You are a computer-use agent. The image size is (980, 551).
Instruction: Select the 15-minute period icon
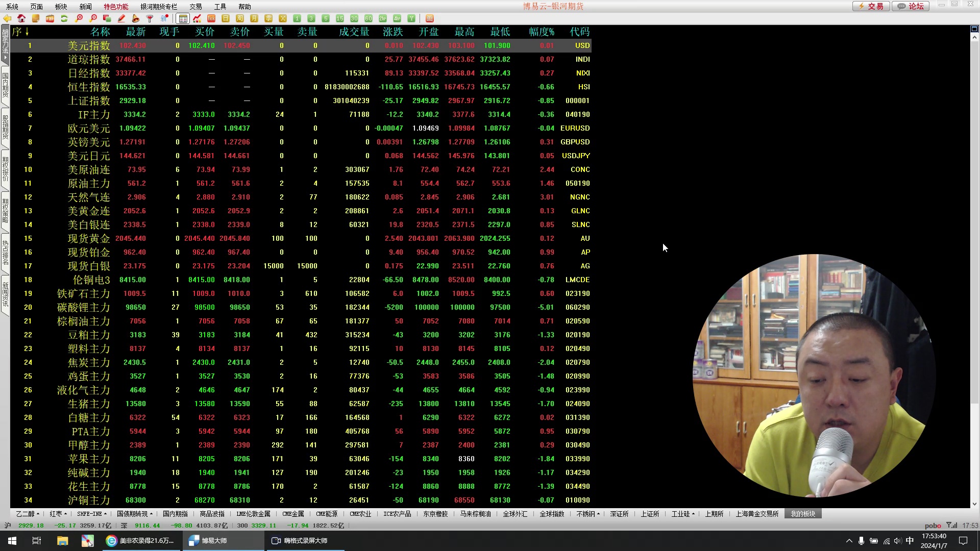(340, 18)
